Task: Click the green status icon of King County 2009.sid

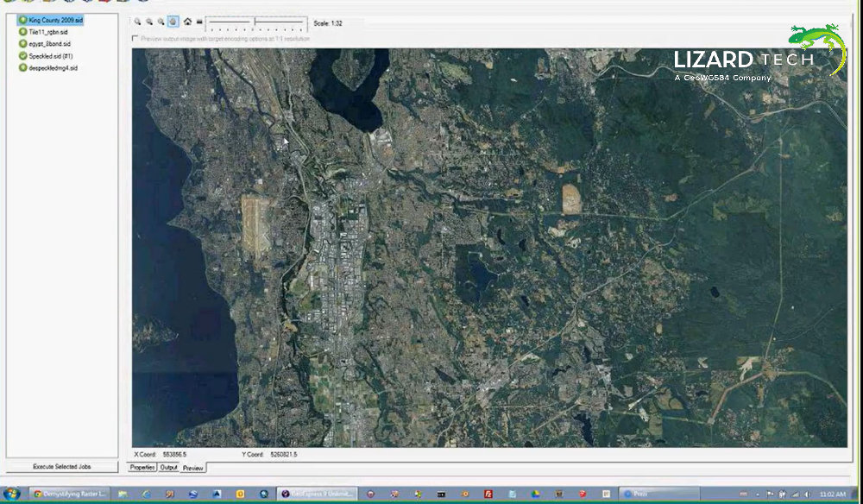Action: coord(22,20)
